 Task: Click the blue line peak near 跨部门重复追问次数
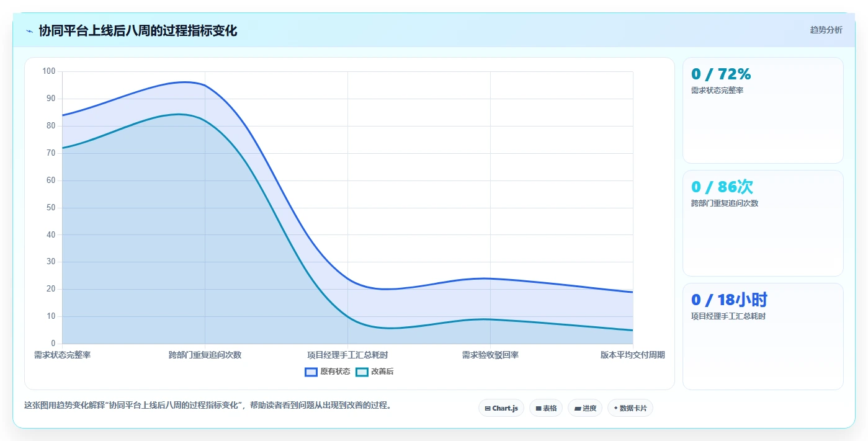click(185, 82)
